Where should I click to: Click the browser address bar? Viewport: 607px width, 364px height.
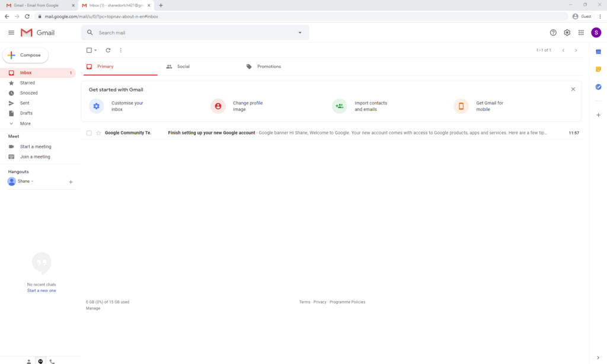(x=302, y=16)
